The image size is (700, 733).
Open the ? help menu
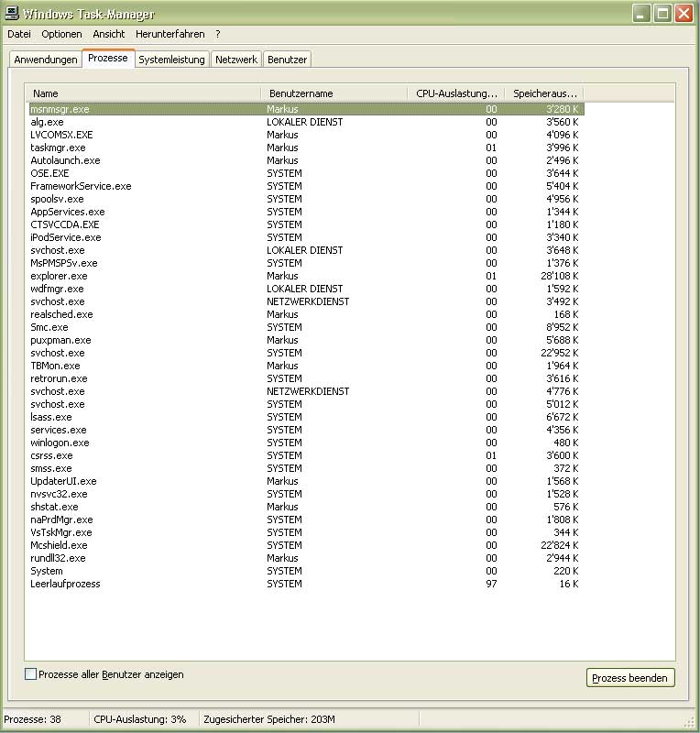click(x=218, y=34)
